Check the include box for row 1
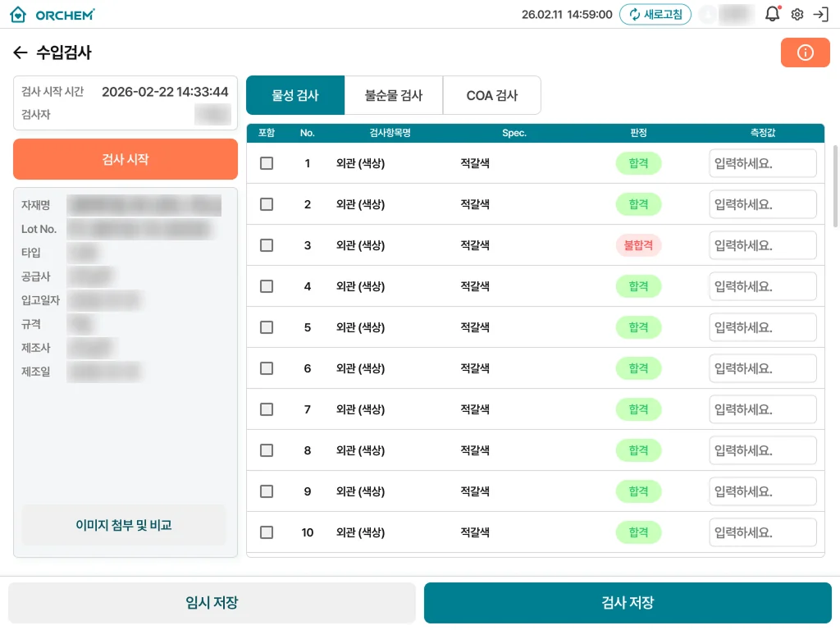840x630 pixels. point(267,163)
